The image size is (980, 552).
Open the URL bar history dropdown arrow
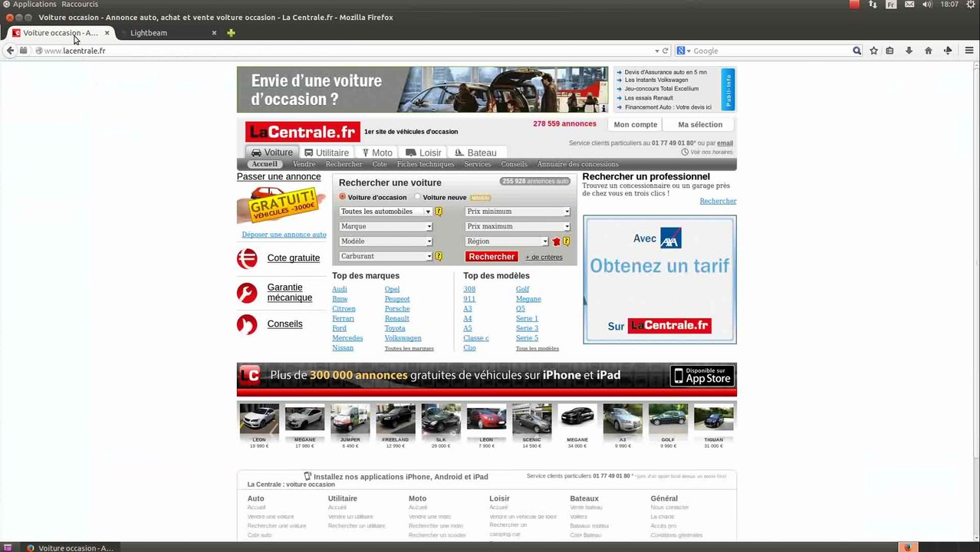coord(656,51)
